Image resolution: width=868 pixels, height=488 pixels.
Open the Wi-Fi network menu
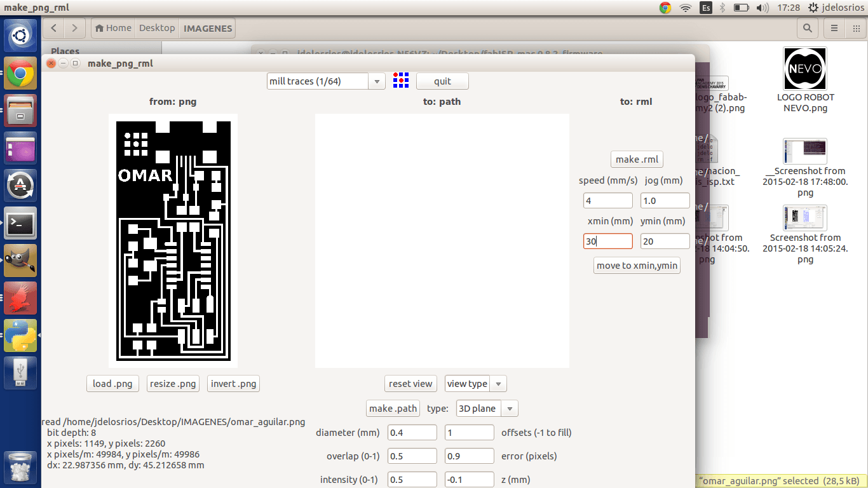pyautogui.click(x=685, y=8)
